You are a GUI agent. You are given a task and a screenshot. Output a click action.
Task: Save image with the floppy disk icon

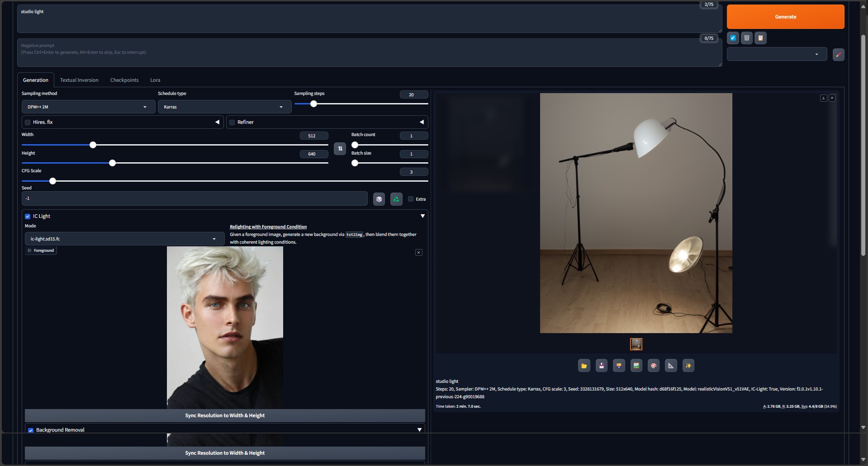(x=601, y=366)
